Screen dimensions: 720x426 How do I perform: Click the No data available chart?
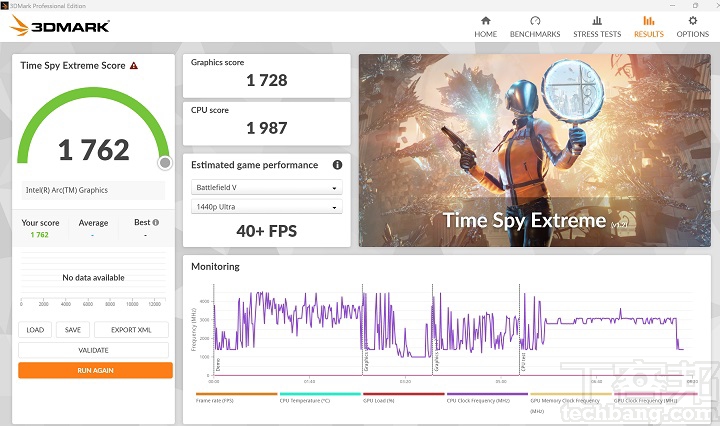(x=93, y=278)
